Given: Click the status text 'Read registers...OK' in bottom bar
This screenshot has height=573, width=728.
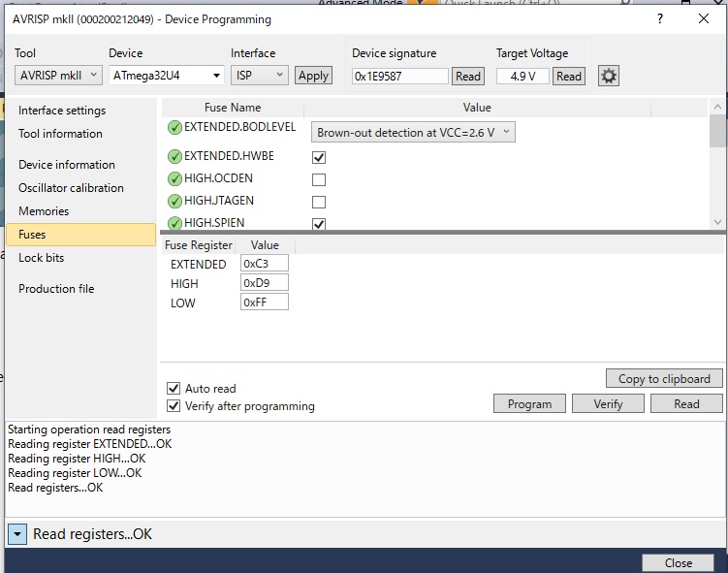Looking at the screenshot, I should (92, 534).
